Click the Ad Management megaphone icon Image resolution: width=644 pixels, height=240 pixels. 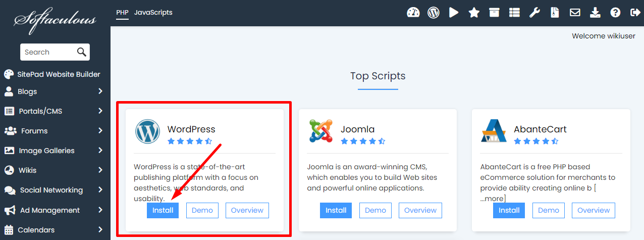pyautogui.click(x=10, y=210)
